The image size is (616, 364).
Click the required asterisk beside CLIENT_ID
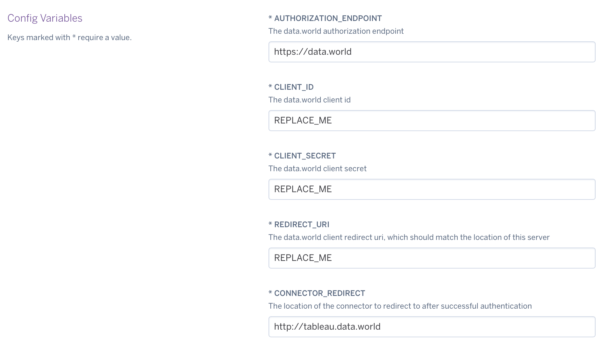point(270,87)
